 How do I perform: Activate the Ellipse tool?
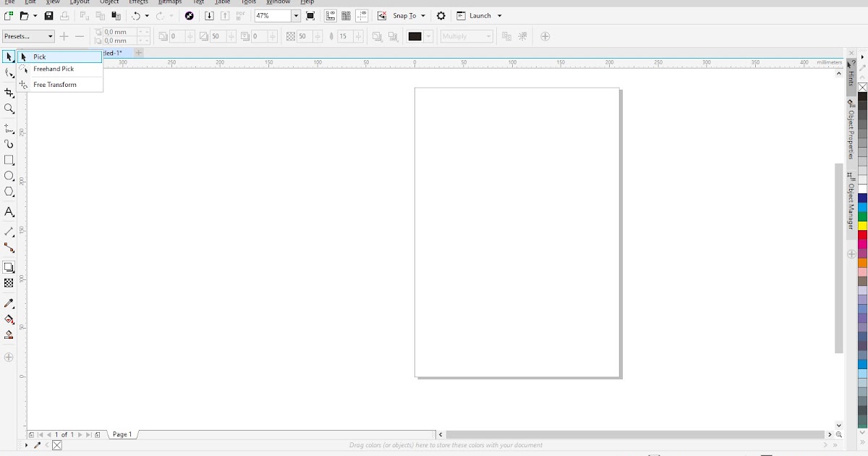coord(9,176)
